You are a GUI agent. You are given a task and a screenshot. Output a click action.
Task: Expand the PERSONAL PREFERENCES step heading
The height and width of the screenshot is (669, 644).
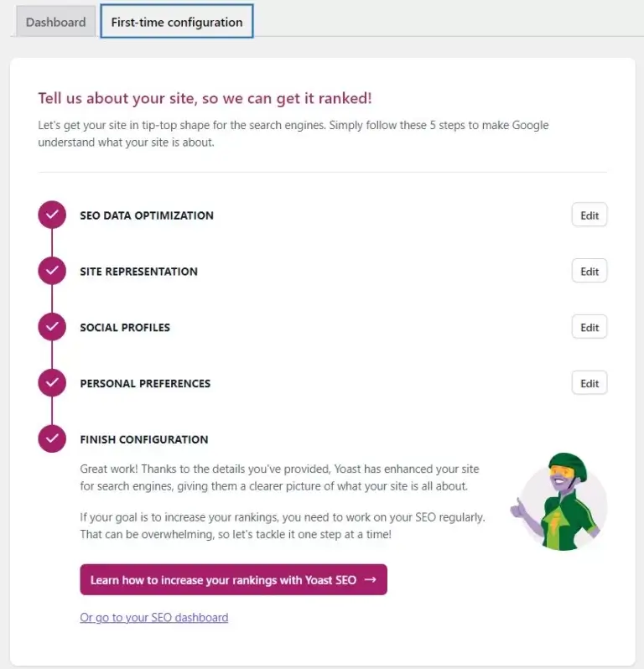(x=145, y=384)
